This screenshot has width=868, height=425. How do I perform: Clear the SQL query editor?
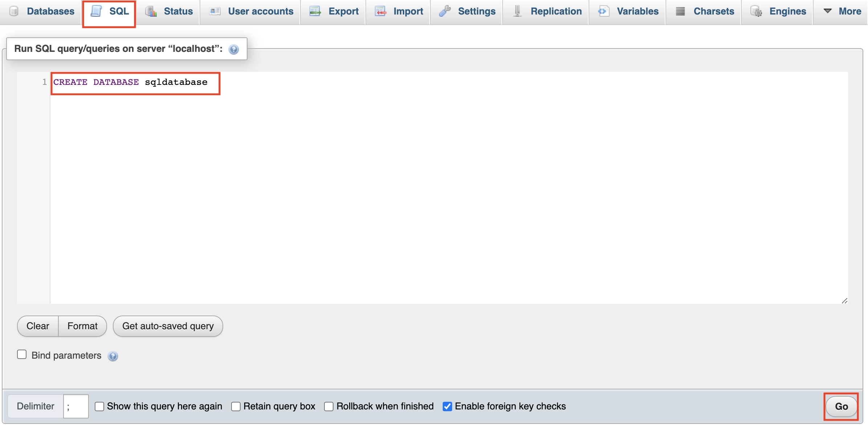point(37,326)
